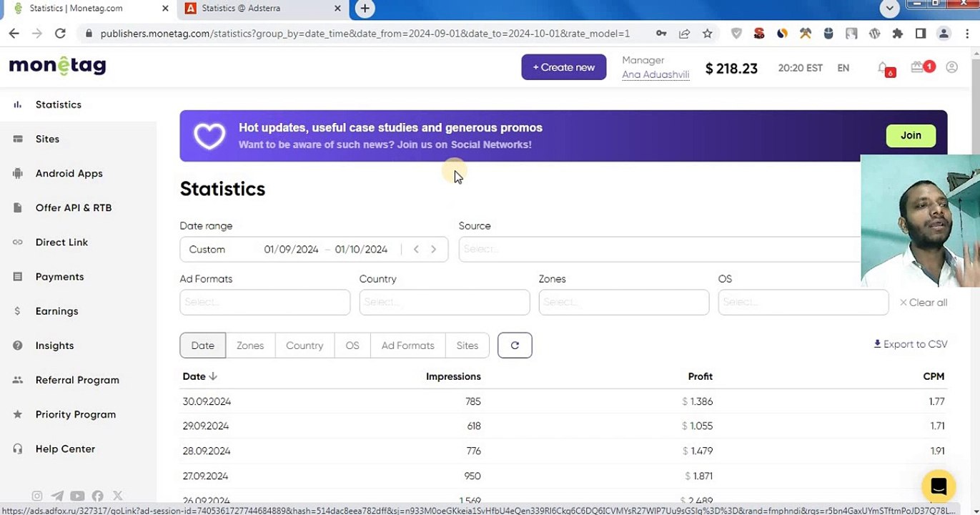Screen dimensions: 980x515
Task: Open the Country select dropdown
Action: [445, 303]
